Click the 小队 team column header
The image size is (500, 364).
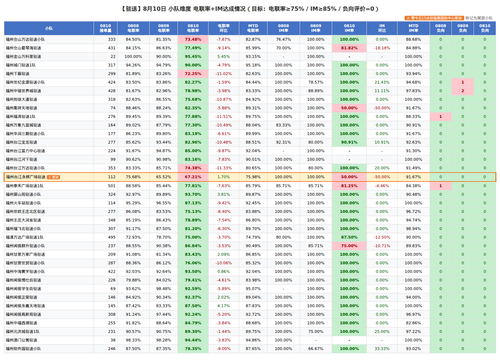(x=49, y=28)
